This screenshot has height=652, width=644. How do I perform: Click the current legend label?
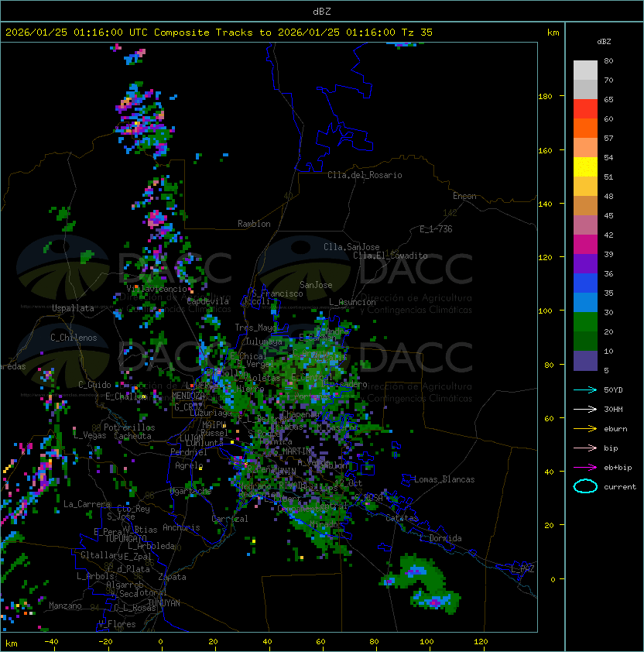point(620,487)
